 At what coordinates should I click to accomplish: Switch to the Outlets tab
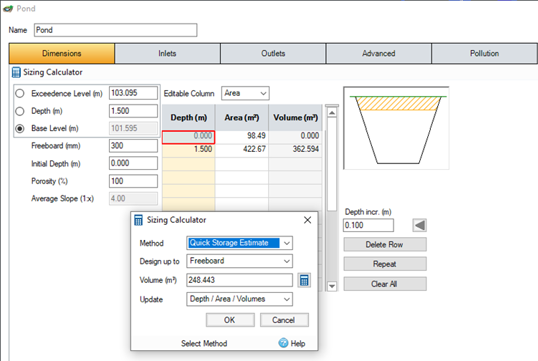273,54
